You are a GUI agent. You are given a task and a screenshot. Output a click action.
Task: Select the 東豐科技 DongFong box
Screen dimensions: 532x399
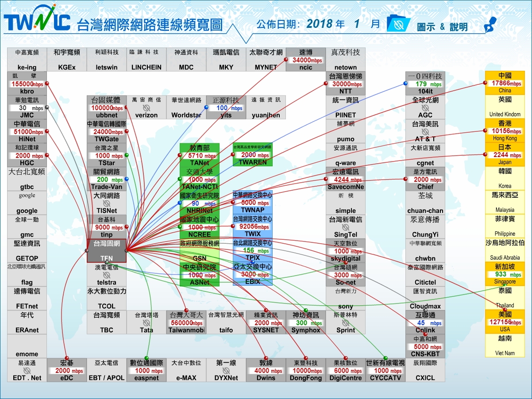point(306,370)
